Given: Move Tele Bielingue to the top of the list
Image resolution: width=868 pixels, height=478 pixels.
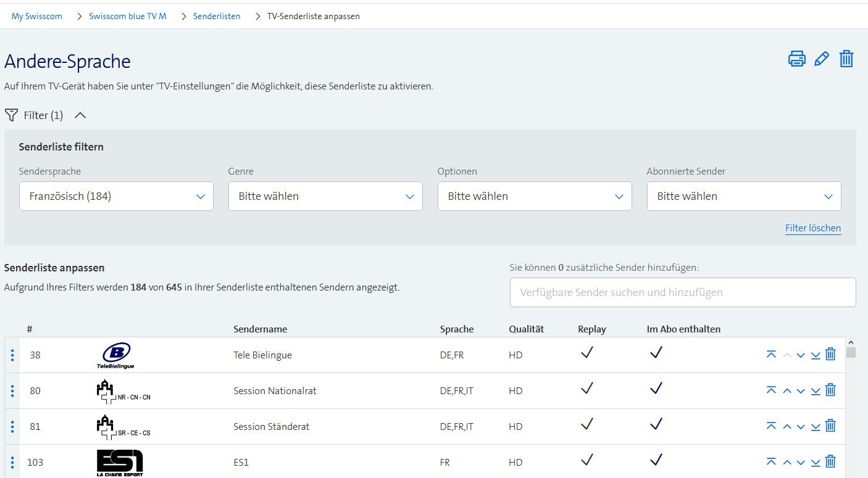Looking at the screenshot, I should (x=771, y=355).
